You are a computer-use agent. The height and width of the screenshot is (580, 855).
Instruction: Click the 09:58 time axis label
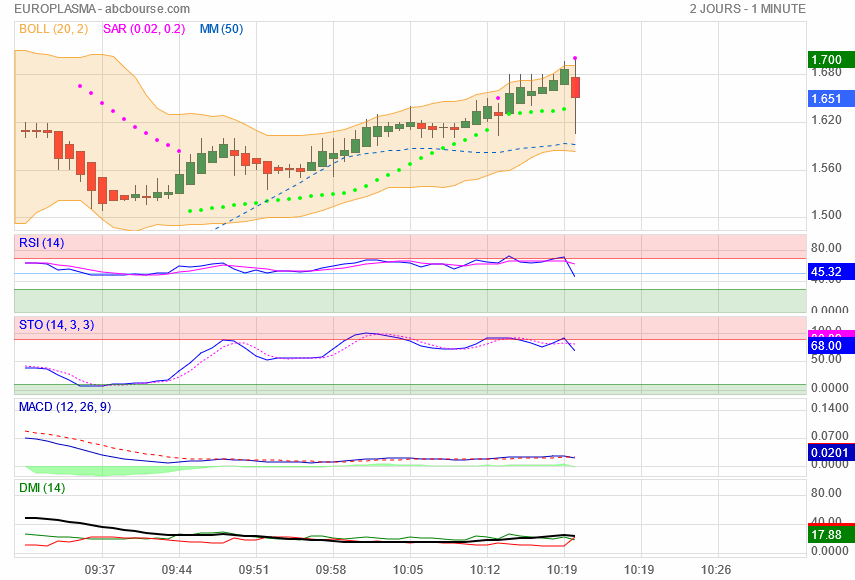[331, 570]
